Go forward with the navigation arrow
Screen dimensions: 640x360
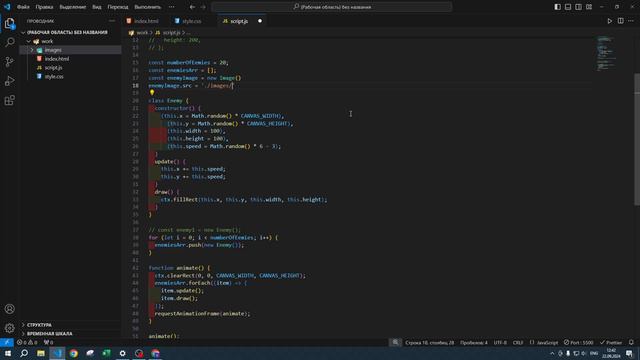203,7
